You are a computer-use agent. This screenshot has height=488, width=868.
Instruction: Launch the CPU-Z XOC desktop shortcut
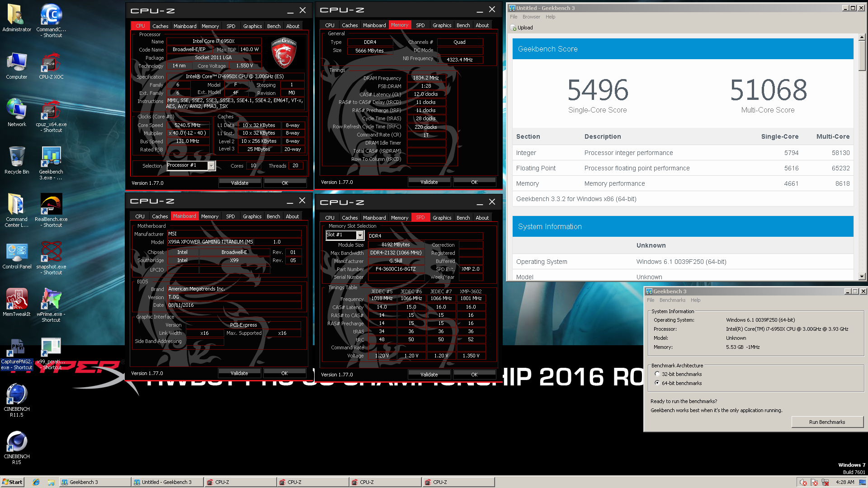tap(51, 66)
